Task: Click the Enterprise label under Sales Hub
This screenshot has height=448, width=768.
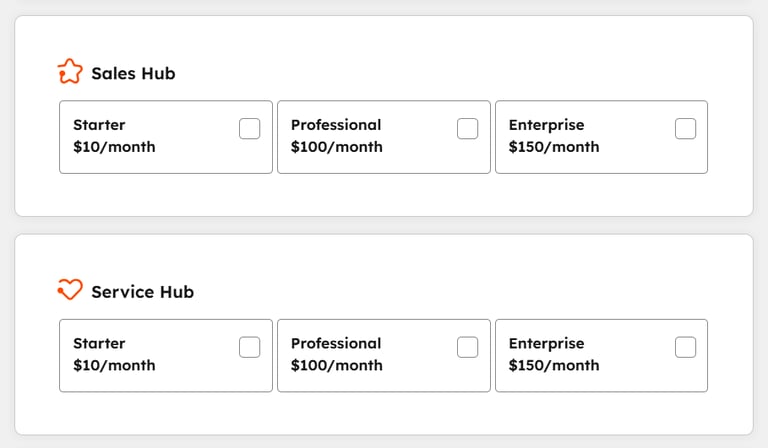Action: (547, 125)
